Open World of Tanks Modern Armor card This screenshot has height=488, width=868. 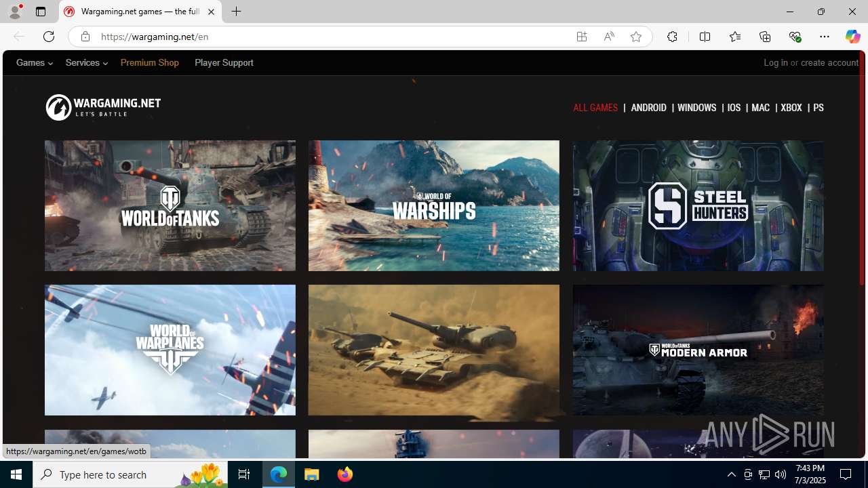[x=698, y=350]
